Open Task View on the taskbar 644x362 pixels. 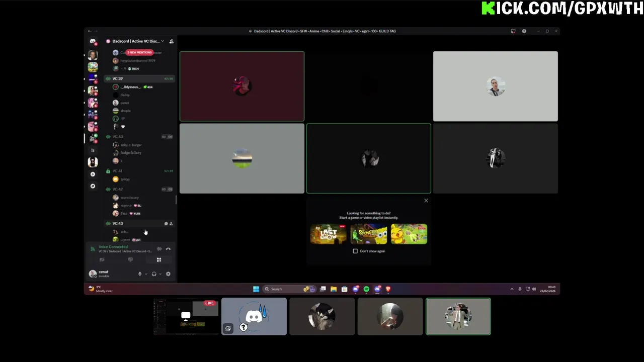point(323,289)
